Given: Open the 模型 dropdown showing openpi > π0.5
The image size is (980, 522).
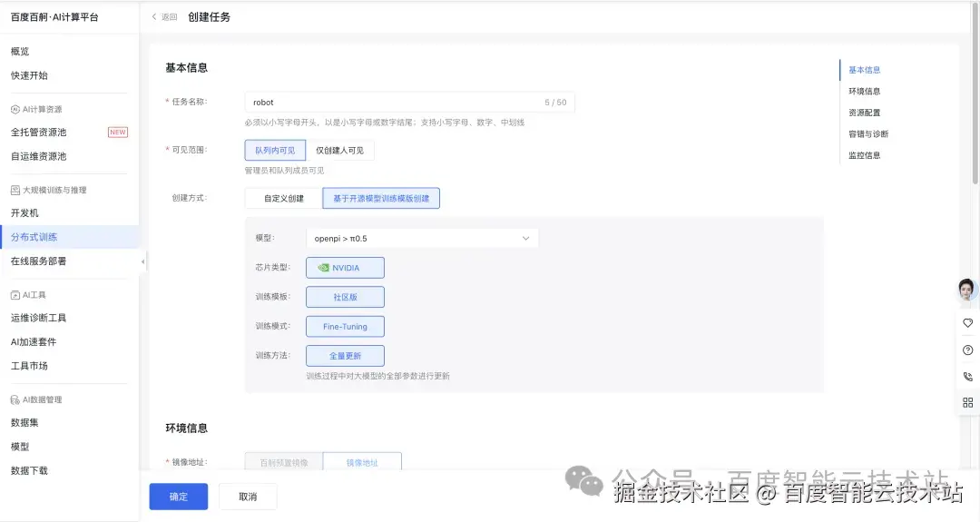Looking at the screenshot, I should click(422, 238).
